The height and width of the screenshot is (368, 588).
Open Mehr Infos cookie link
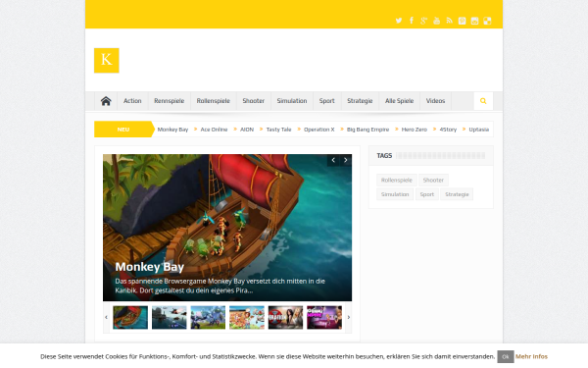click(531, 356)
